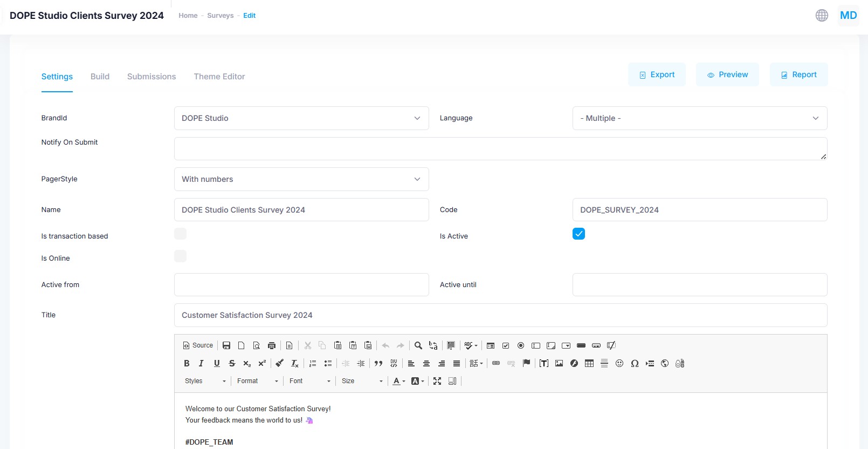Toggle the Is Online checkbox
This screenshot has height=449, width=868.
pos(180,256)
